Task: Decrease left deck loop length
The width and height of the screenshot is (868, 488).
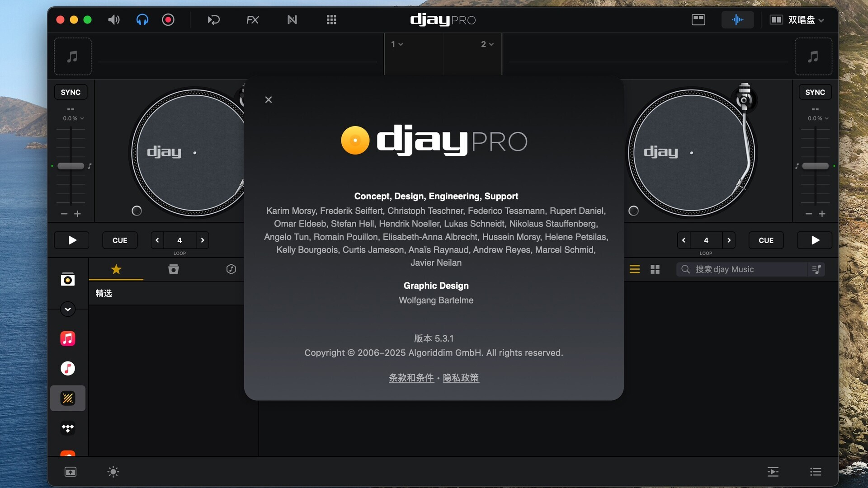Action: 157,240
